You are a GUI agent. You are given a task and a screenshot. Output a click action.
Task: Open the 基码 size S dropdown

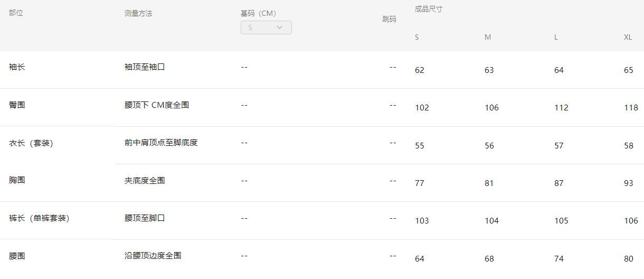266,27
